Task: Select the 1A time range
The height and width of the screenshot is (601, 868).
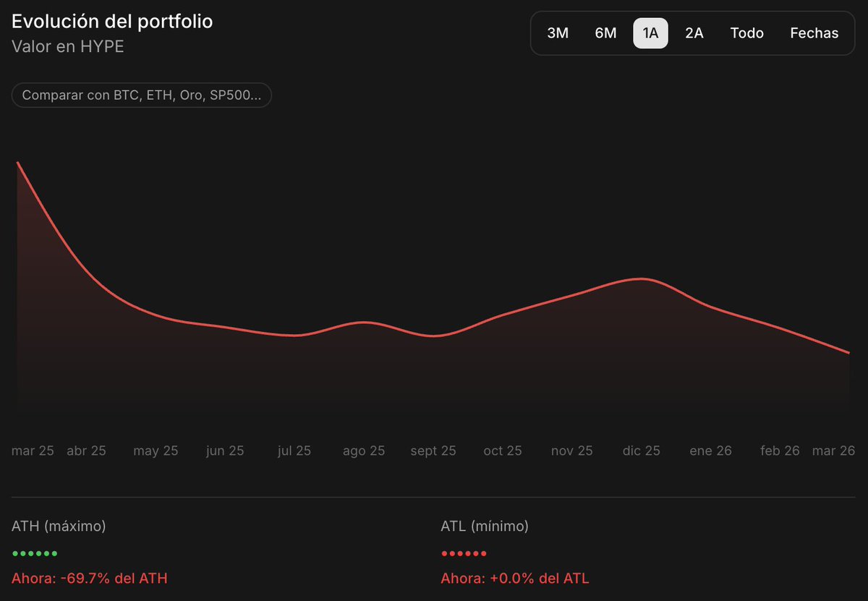Action: 650,33
